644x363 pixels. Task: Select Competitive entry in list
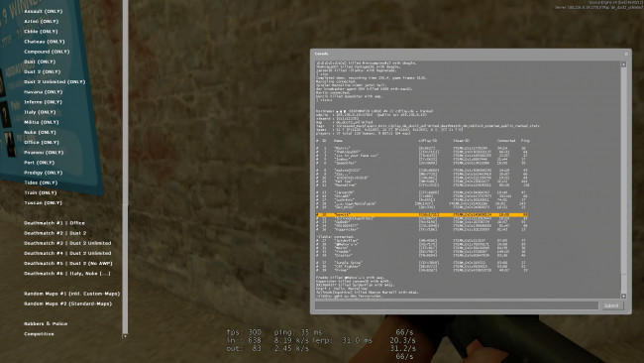(x=39, y=334)
